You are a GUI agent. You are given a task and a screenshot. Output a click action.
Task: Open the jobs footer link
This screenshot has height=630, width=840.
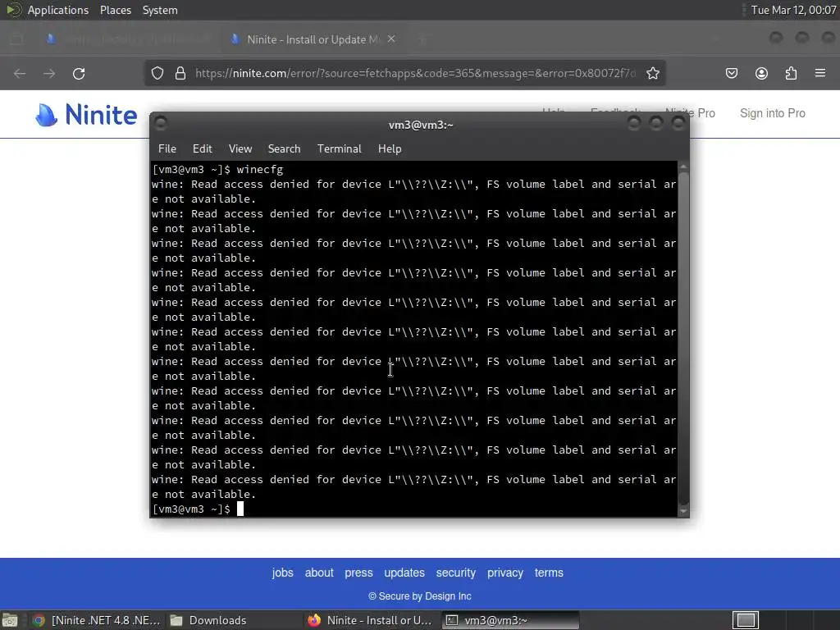pyautogui.click(x=282, y=573)
